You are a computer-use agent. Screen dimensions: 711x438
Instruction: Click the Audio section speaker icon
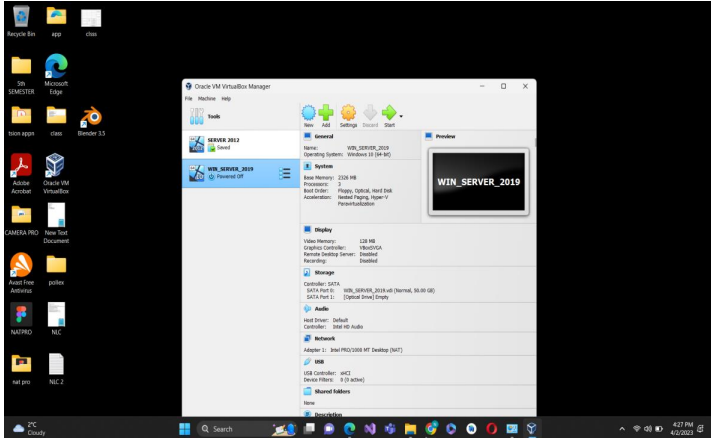click(307, 309)
